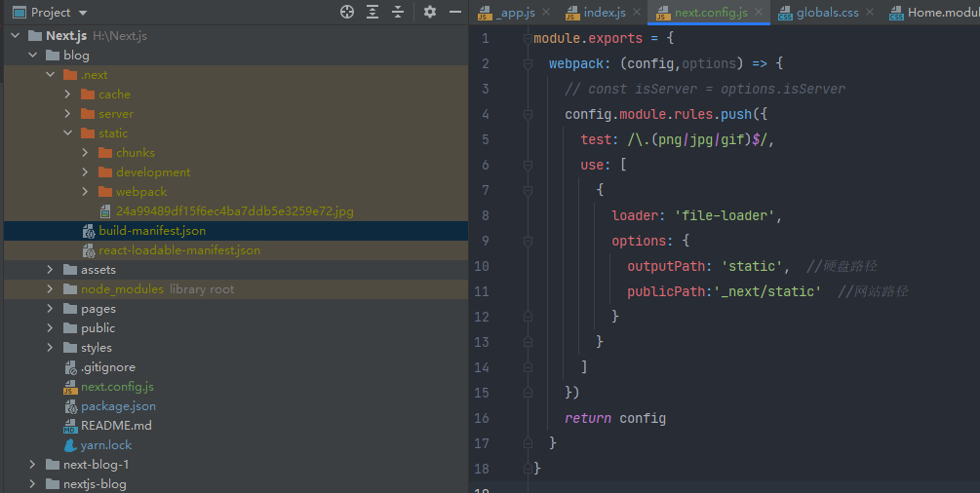Close the _app.js editor tab
This screenshot has width=980, height=493.
tap(546, 13)
